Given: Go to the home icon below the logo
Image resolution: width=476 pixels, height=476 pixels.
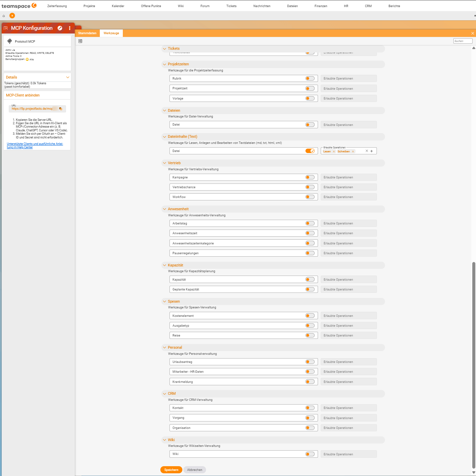Looking at the screenshot, I should [x=4, y=16].
